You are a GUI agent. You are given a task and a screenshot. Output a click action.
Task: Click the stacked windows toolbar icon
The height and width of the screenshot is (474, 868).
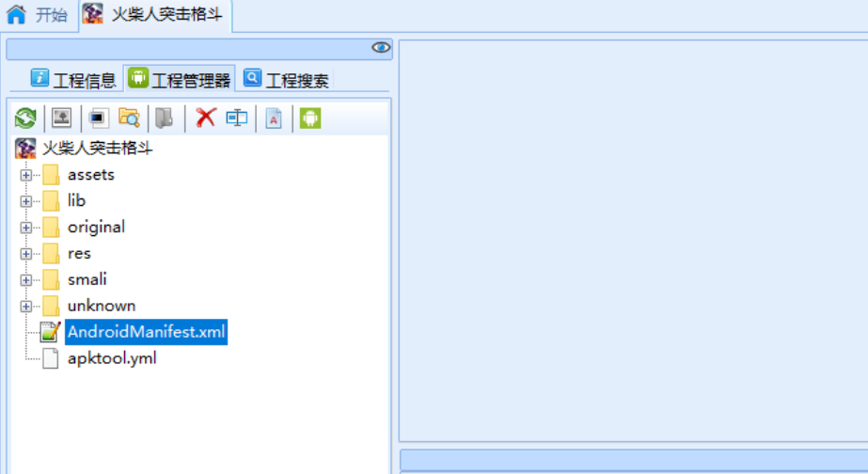click(x=98, y=118)
